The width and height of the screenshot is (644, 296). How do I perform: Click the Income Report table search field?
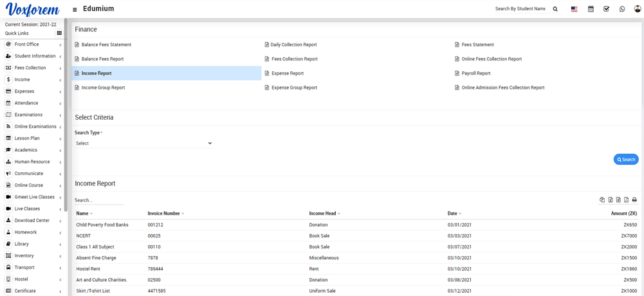click(99, 200)
